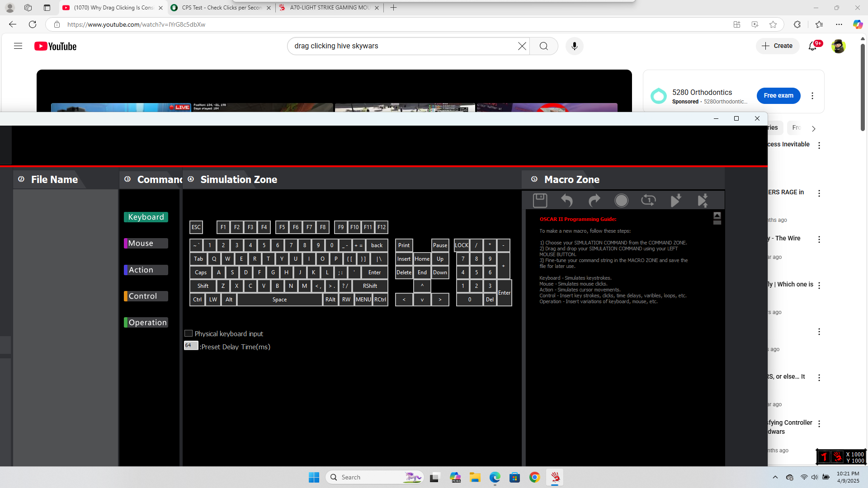Click the File Name panel header
Image resolution: width=868 pixels, height=488 pixels.
point(54,179)
